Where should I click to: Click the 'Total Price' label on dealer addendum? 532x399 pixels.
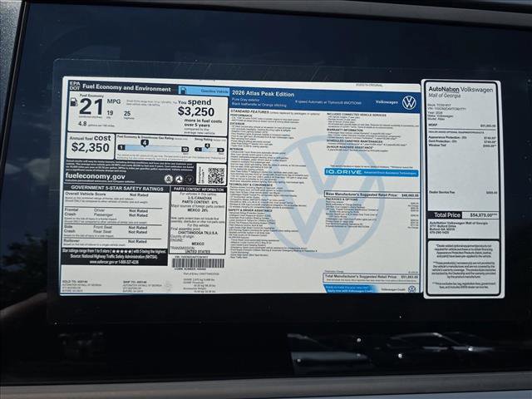click(x=447, y=215)
